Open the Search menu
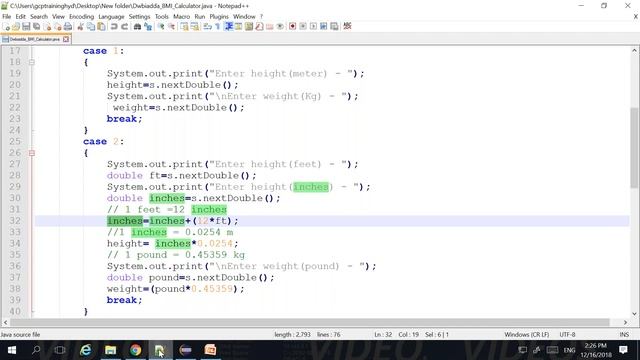 39,17
